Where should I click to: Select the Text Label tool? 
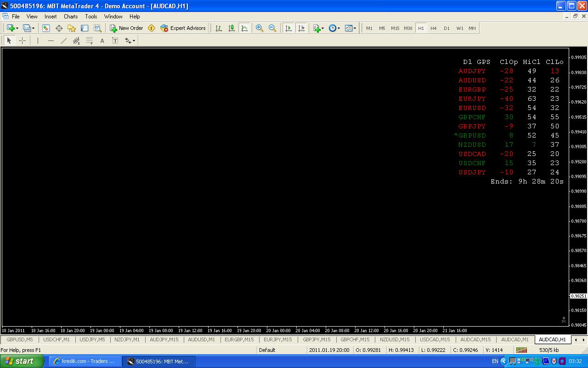pos(115,40)
